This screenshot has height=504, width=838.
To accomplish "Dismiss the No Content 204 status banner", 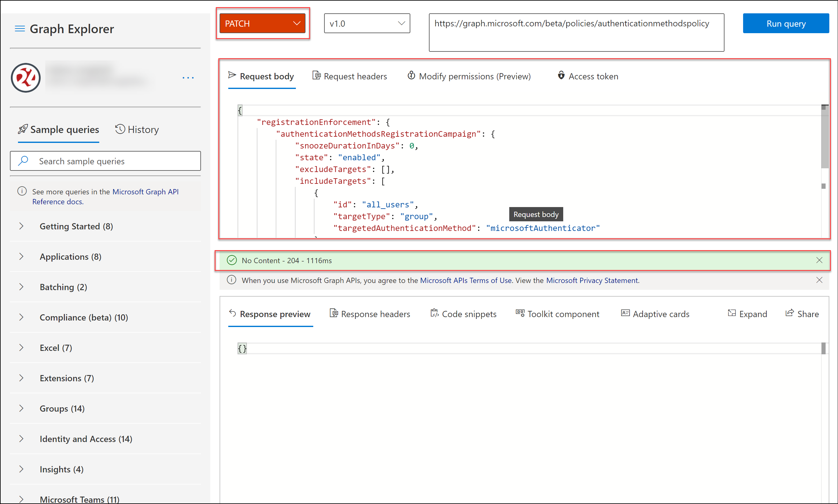I will click(x=819, y=260).
